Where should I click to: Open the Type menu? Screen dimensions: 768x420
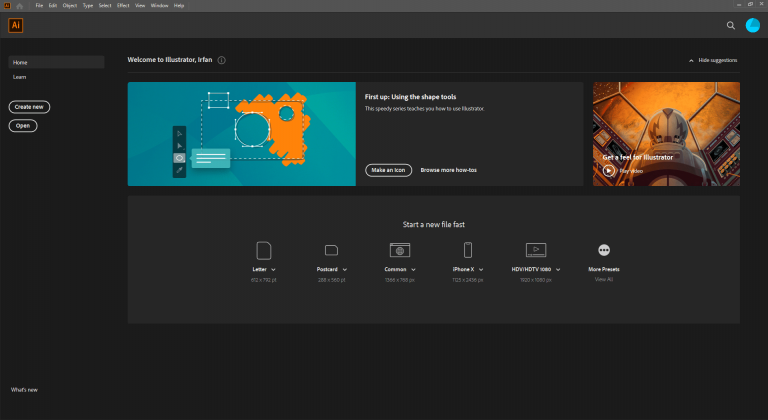pyautogui.click(x=88, y=6)
